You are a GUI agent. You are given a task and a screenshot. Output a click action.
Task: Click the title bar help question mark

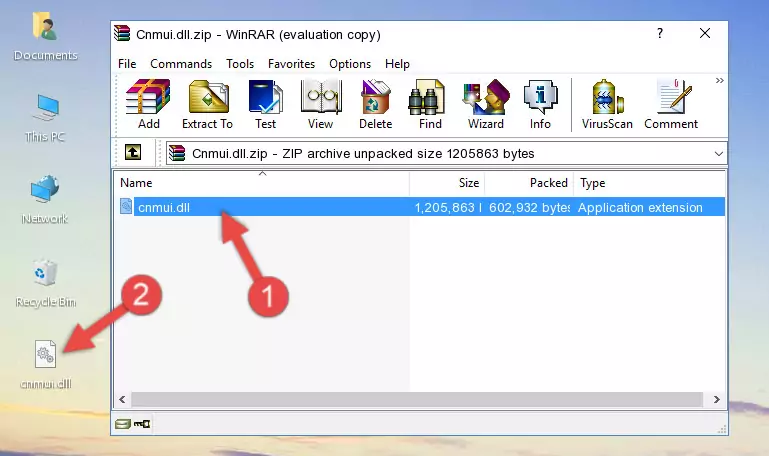coord(660,33)
